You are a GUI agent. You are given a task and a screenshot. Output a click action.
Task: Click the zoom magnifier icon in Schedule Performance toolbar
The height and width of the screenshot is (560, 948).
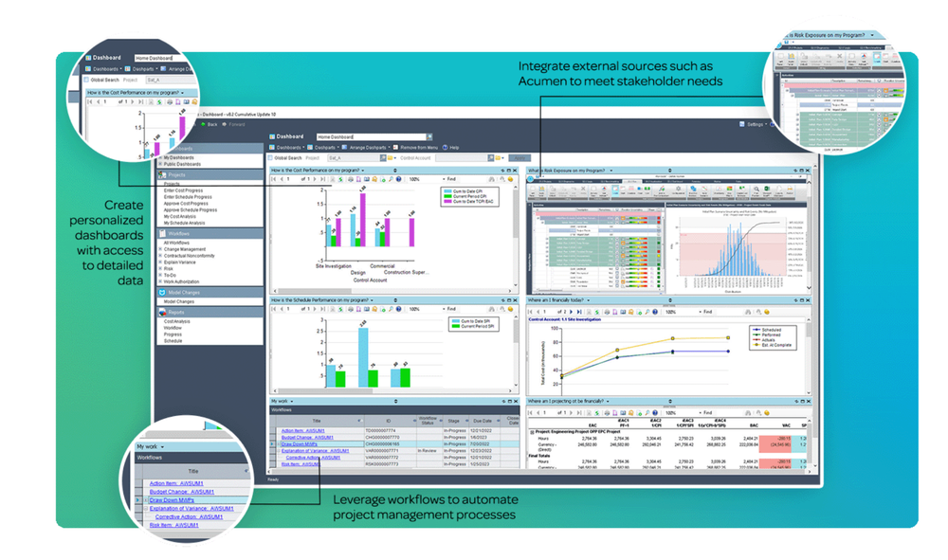click(391, 309)
